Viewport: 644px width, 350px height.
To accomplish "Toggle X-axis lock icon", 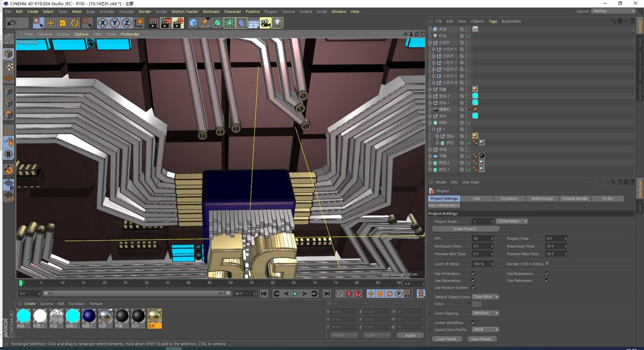I will point(103,23).
